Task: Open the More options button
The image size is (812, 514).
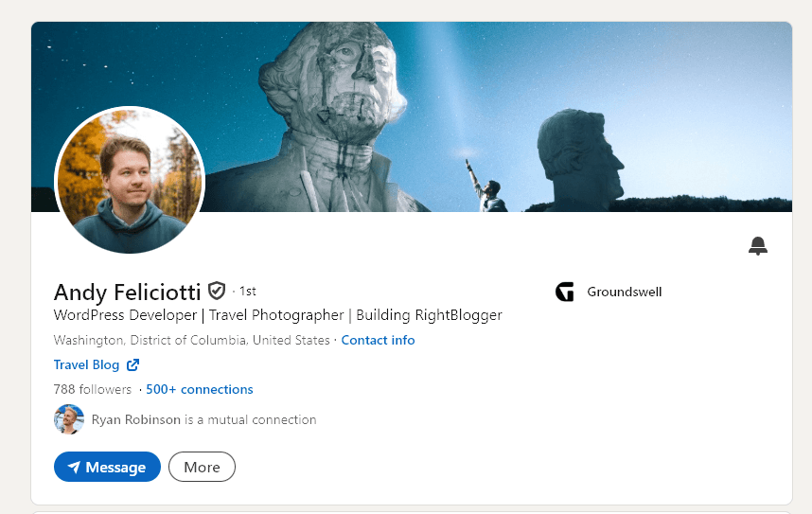Action: [x=202, y=467]
